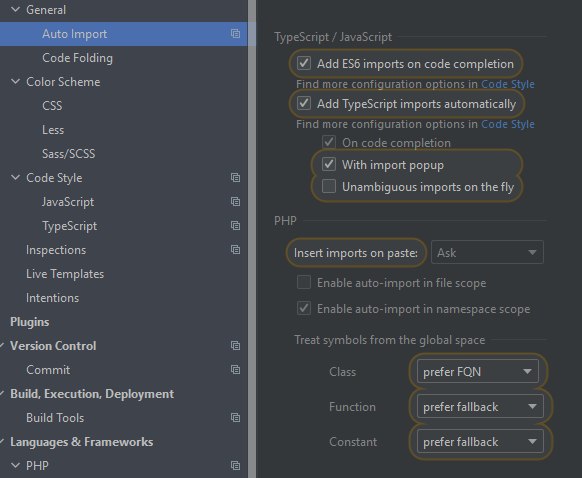The image size is (582, 478).
Task: Click the project icon beside Commit
Action: (x=235, y=370)
